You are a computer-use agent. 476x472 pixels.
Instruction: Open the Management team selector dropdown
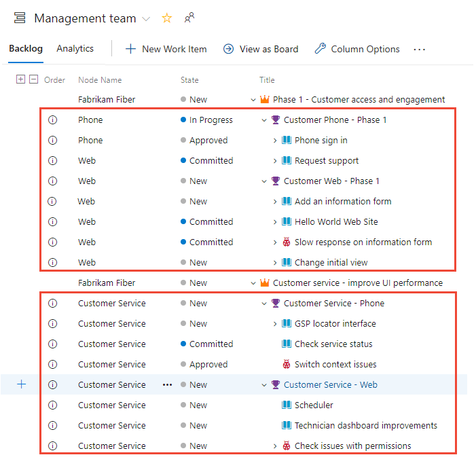(x=146, y=19)
